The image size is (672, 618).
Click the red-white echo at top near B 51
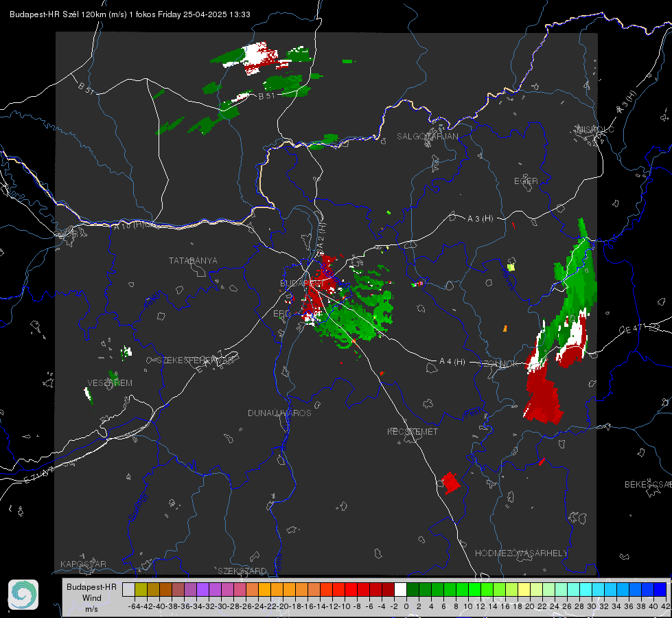click(261, 58)
